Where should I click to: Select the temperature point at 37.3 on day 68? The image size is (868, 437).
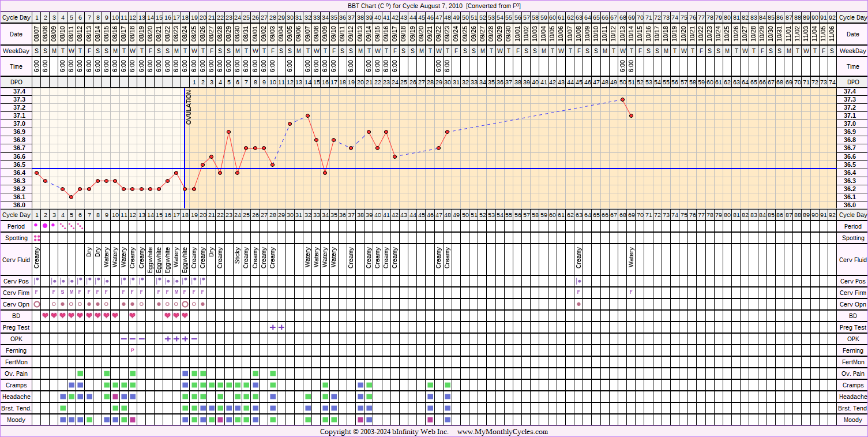tap(622, 99)
